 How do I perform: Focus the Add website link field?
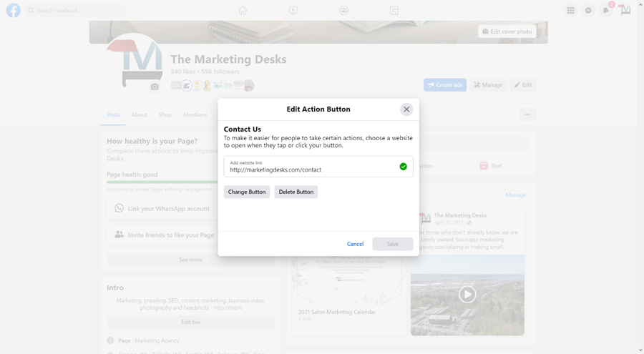click(x=318, y=167)
